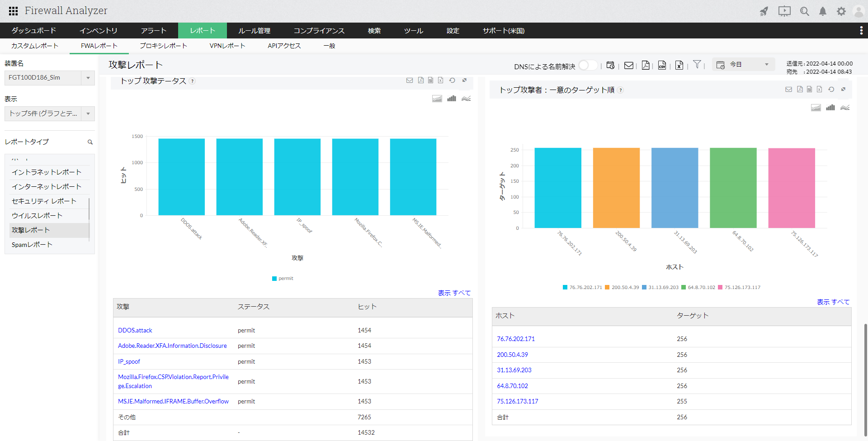Switch the top attack data chart to line view
Screen dimensions: 868x441
click(x=466, y=99)
